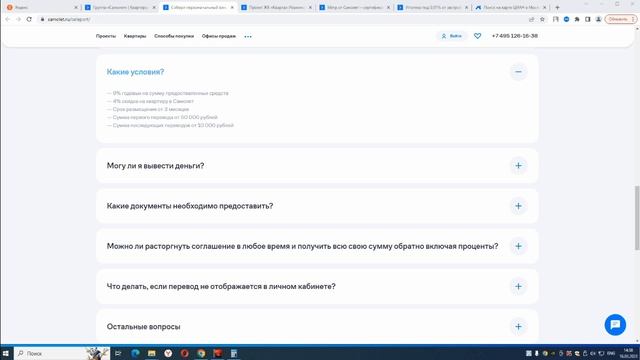The width and height of the screenshot is (640, 360).
Task: Expand «Что делать, если перевод не отображается» question
Action: click(x=518, y=287)
